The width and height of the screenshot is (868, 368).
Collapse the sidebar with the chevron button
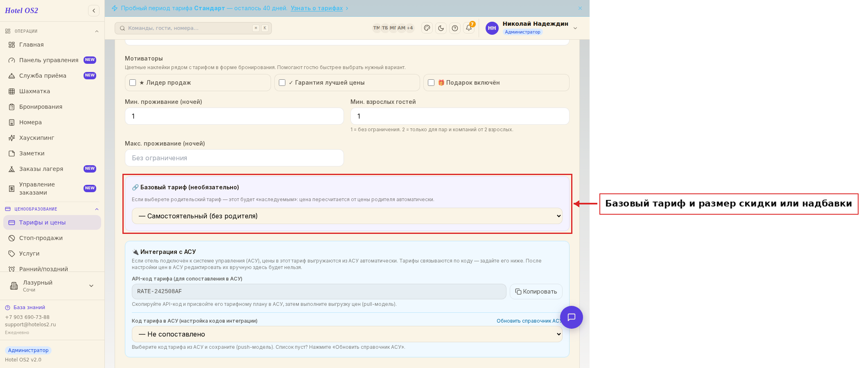[x=94, y=11]
